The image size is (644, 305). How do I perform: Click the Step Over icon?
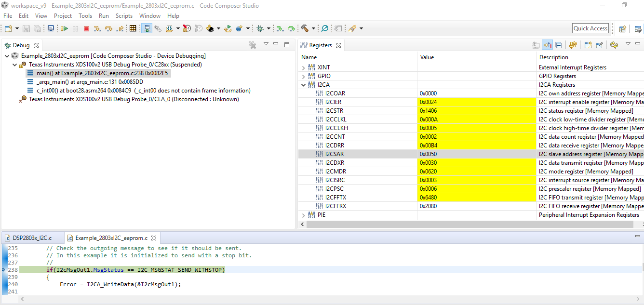108,29
